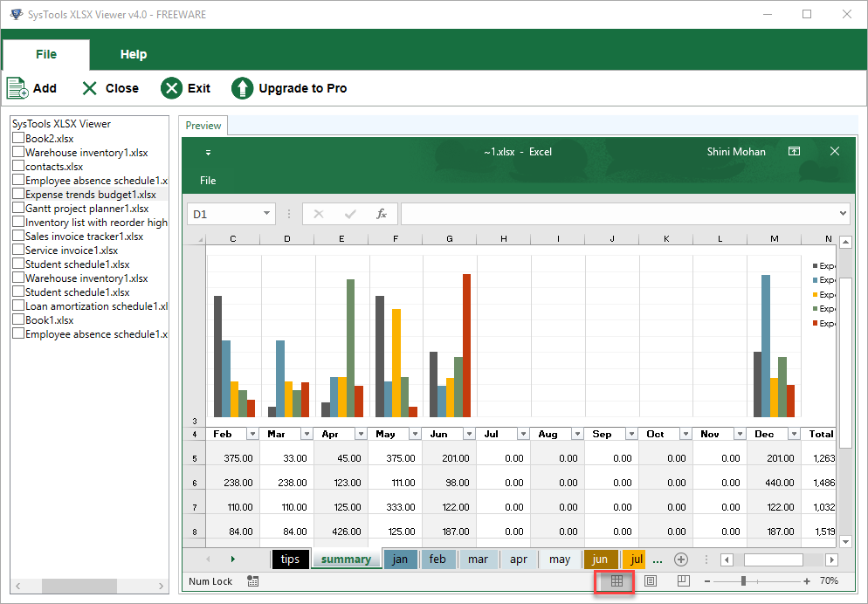Screen dimensions: 868x604
Task: Click the insert function fx icon
Action: pyautogui.click(x=382, y=214)
